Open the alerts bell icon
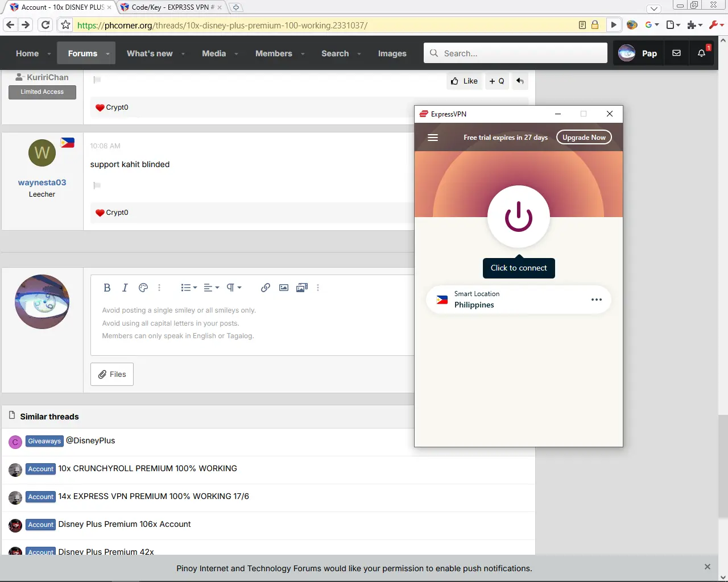 (701, 53)
